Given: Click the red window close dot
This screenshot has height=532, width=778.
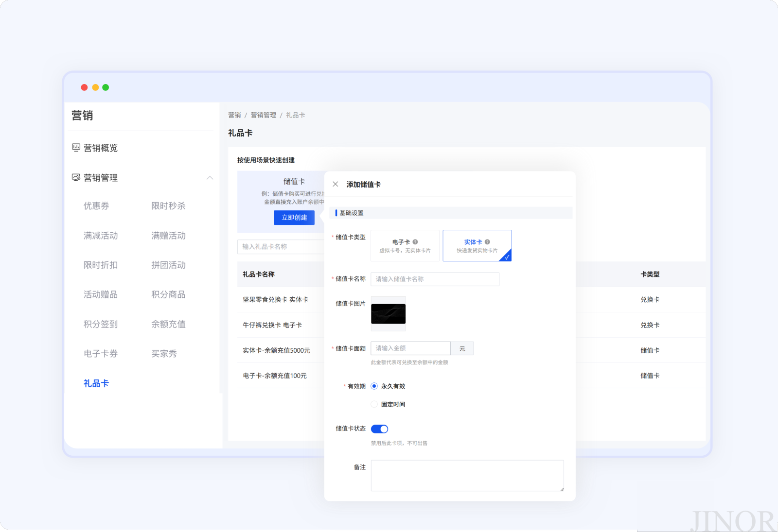Looking at the screenshot, I should click(x=84, y=87).
